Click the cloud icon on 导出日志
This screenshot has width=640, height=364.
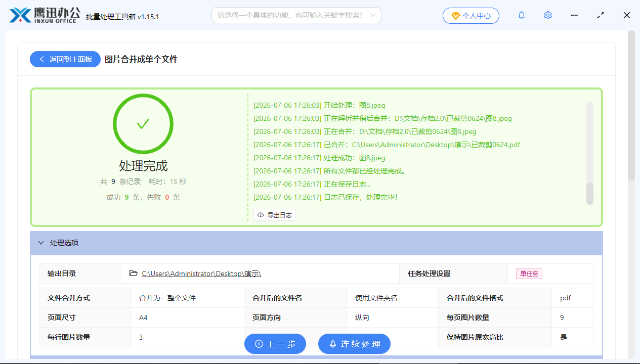(x=261, y=215)
